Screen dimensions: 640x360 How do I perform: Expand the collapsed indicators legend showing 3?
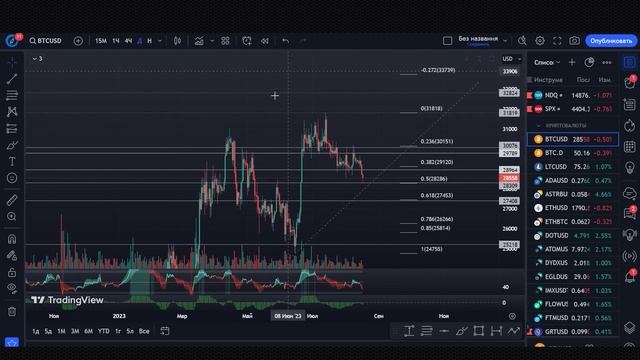point(37,59)
